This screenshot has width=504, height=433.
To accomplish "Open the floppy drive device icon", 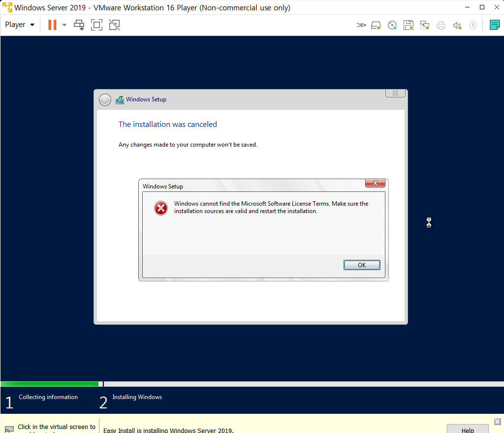I will click(x=409, y=25).
